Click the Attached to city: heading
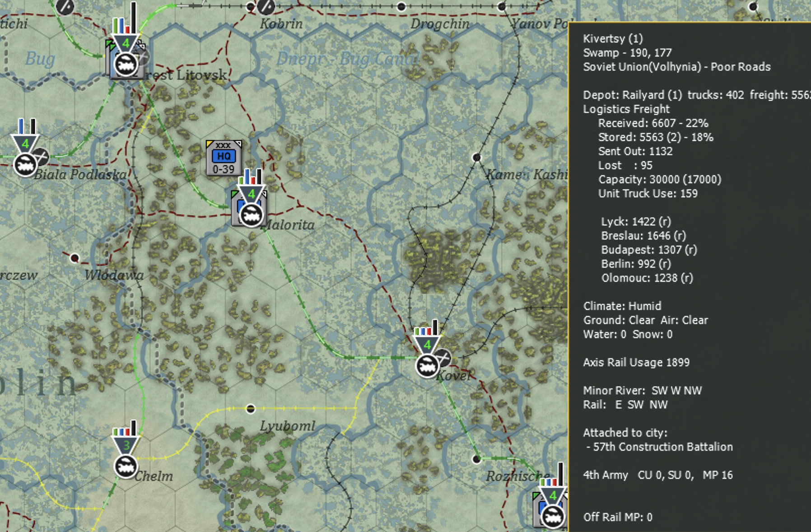This screenshot has width=811, height=532. pyautogui.click(x=625, y=433)
